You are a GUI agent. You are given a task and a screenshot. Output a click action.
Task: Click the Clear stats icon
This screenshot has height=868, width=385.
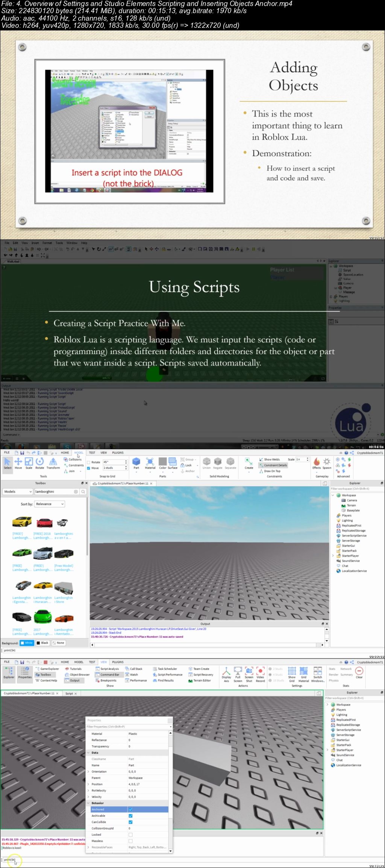click(359, 673)
